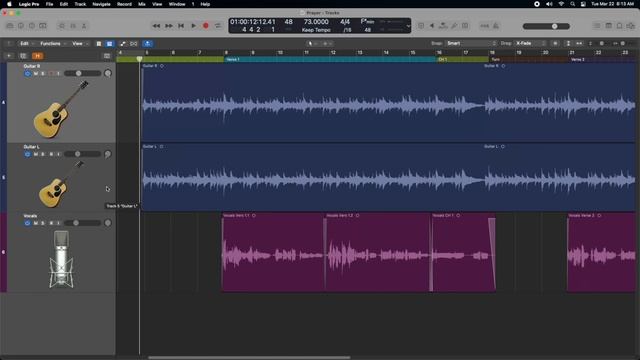Viewport: 640px width, 360px height.
Task: Open the Note Pads icon
Action: (x=609, y=26)
